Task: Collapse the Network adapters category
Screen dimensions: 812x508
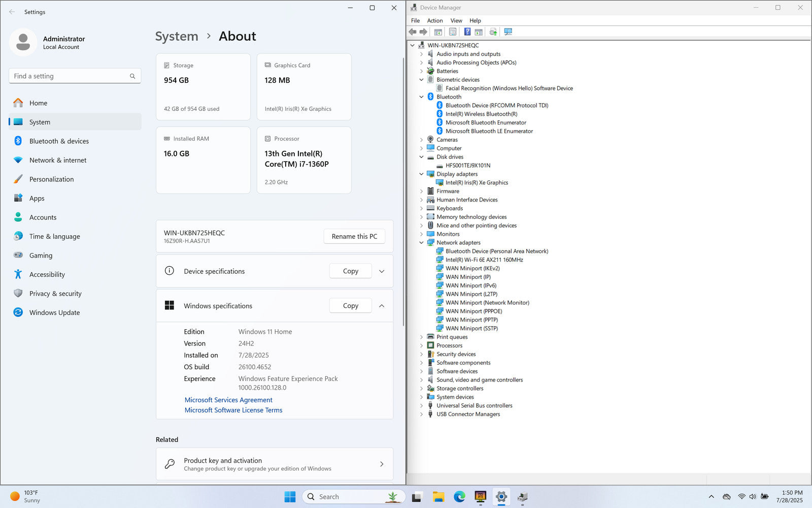Action: point(421,243)
